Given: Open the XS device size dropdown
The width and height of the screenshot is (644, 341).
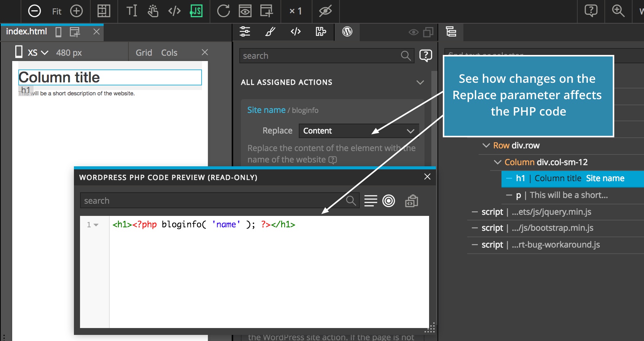Looking at the screenshot, I should pyautogui.click(x=37, y=53).
